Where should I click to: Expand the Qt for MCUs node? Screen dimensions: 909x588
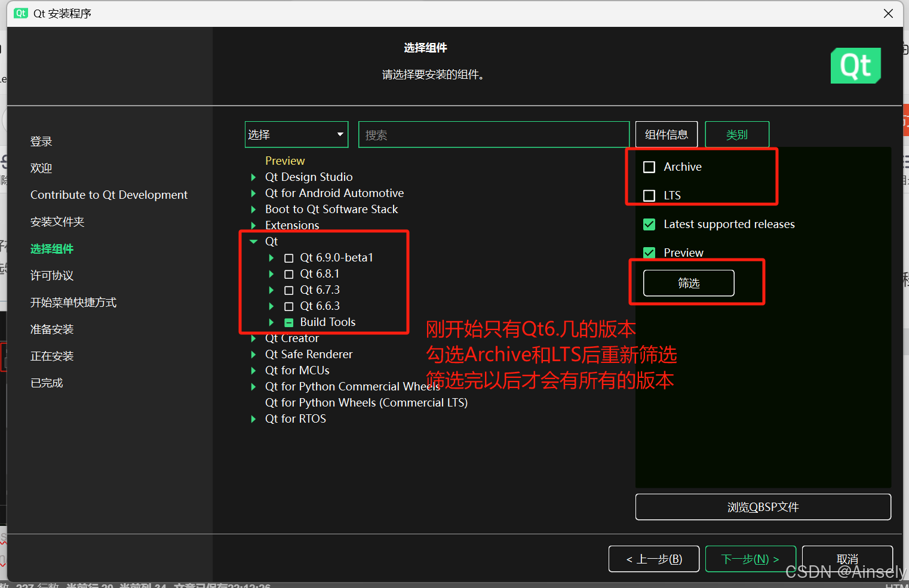[x=253, y=371]
